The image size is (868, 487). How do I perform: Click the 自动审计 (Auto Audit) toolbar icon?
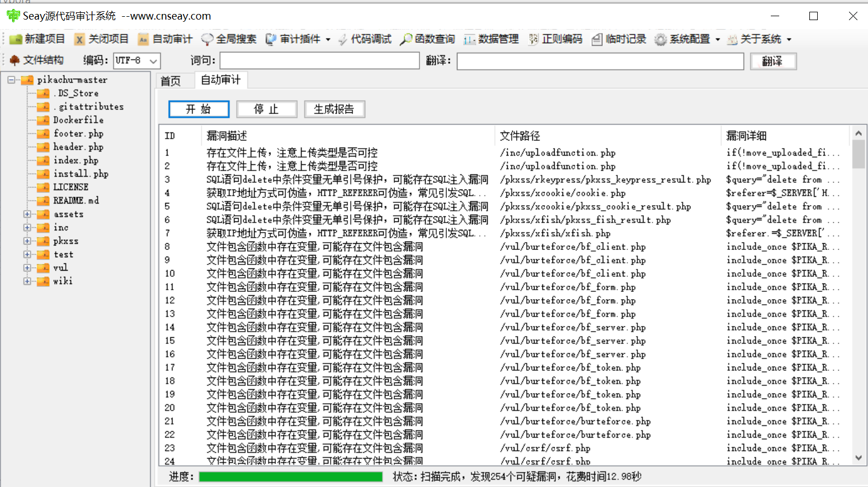point(144,39)
